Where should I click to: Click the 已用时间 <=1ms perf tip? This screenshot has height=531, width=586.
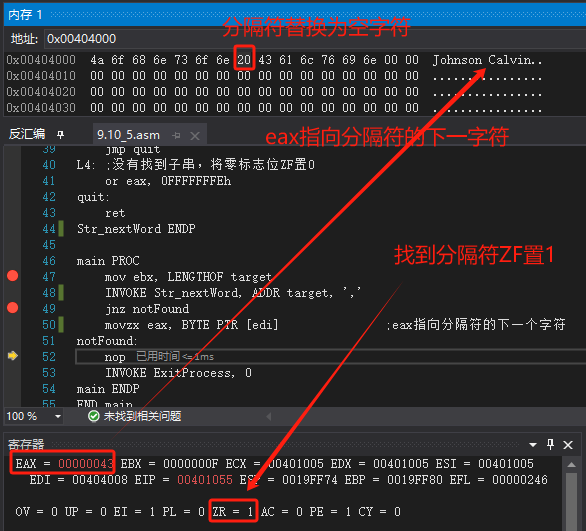[175, 356]
